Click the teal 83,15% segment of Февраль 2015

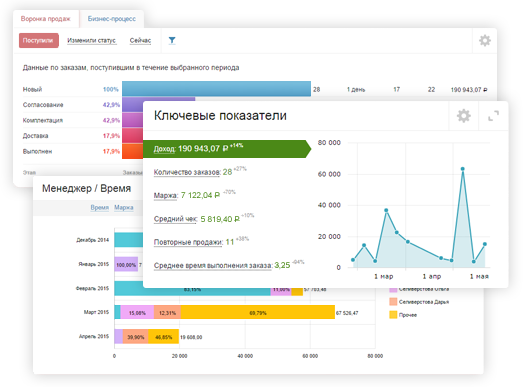192,289
